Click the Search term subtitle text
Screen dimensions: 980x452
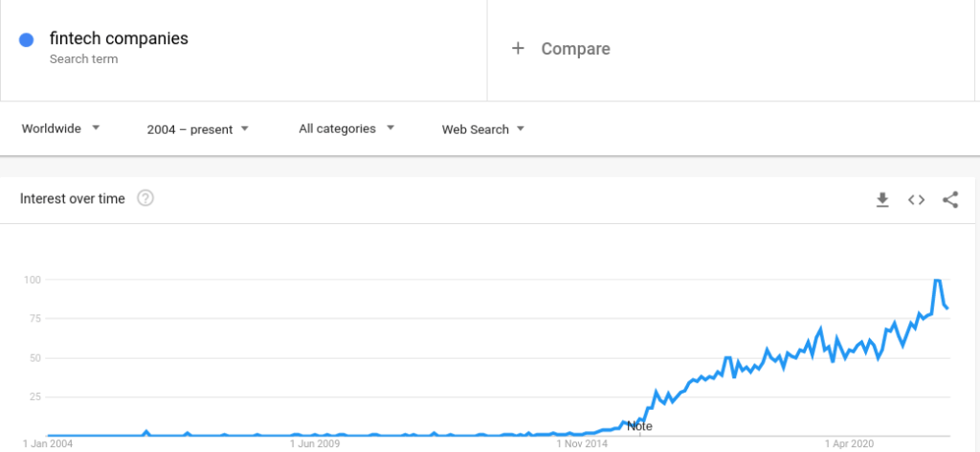click(84, 59)
